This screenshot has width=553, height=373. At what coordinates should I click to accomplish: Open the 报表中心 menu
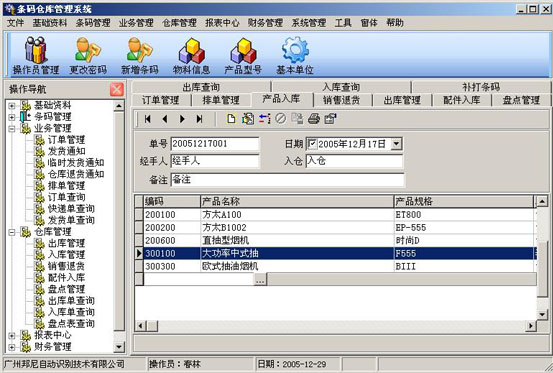(222, 23)
